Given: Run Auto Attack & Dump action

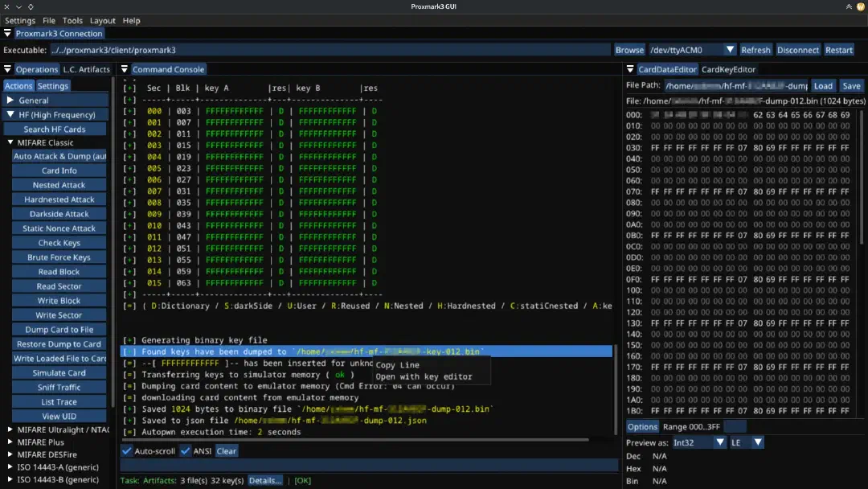Looking at the screenshot, I should [59, 156].
